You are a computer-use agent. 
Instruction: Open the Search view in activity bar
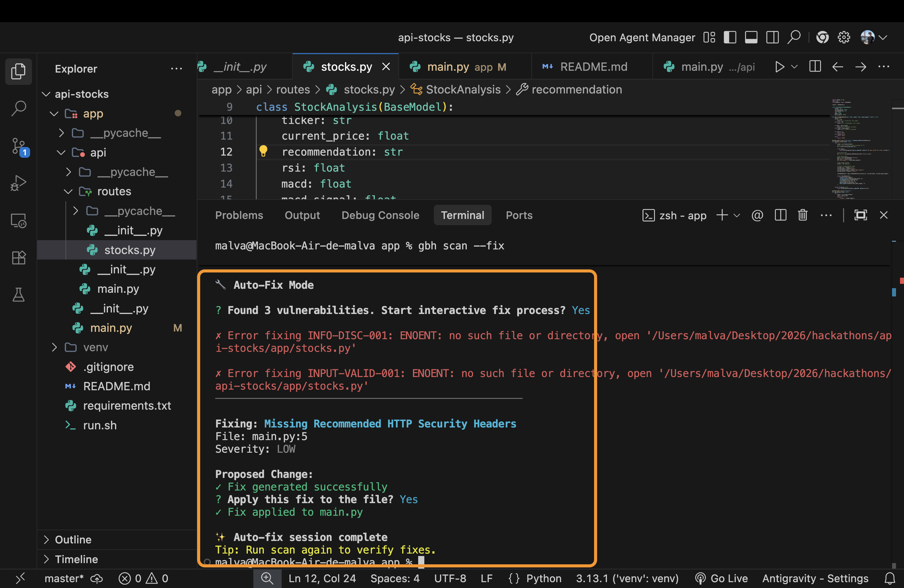pyautogui.click(x=18, y=108)
